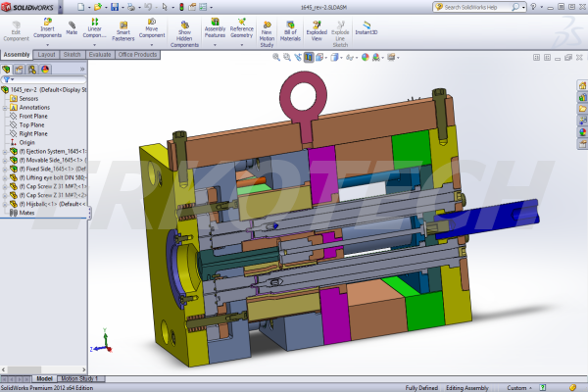Click the Assembly Features button
The width and height of the screenshot is (588, 392).
coord(215,27)
